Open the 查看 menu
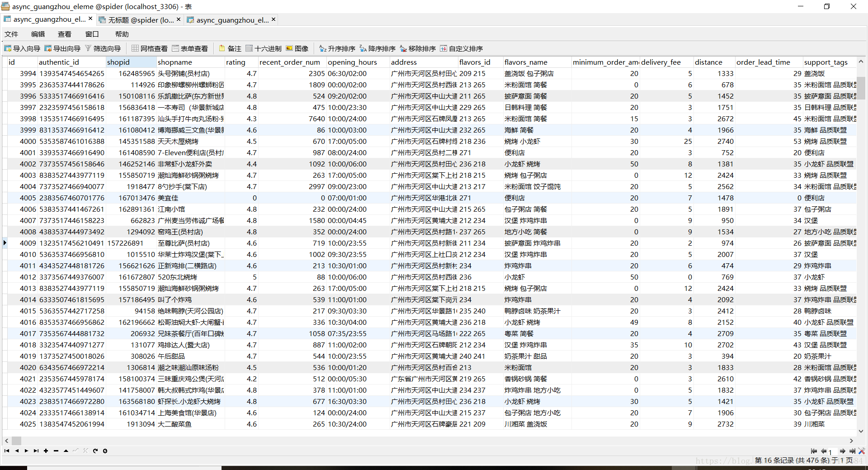The width and height of the screenshot is (868, 470). (65, 34)
